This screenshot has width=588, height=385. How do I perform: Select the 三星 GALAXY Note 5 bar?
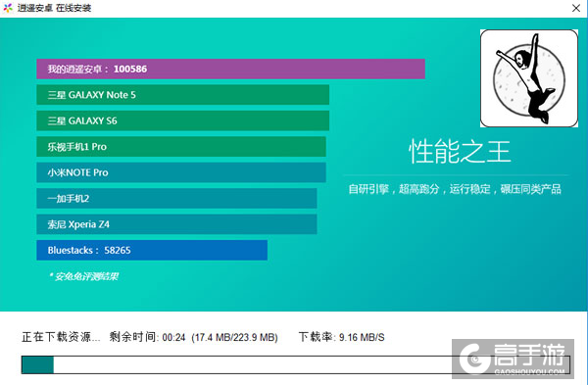pos(183,95)
